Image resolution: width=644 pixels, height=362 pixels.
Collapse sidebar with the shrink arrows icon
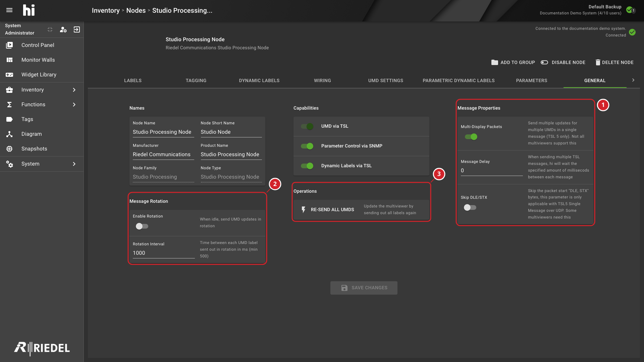(50, 29)
